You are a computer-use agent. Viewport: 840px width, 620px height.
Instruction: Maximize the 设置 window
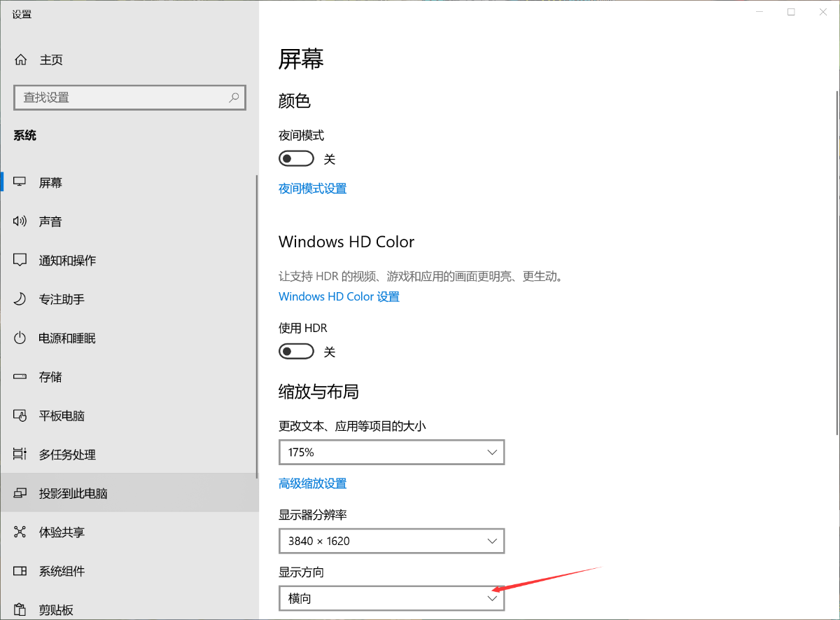tap(791, 12)
